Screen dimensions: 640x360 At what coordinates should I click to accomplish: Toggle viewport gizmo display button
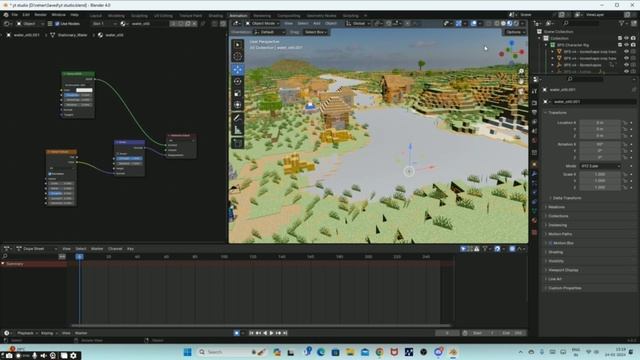tap(458, 24)
